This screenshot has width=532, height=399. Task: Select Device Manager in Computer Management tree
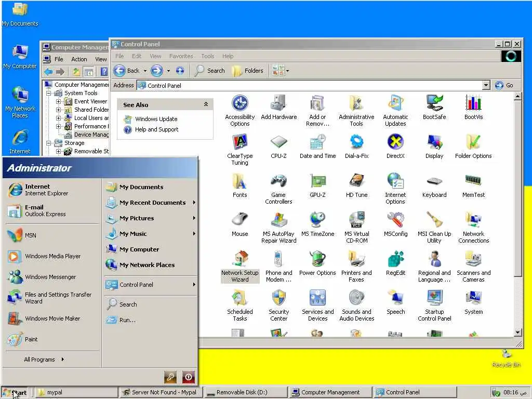point(91,135)
